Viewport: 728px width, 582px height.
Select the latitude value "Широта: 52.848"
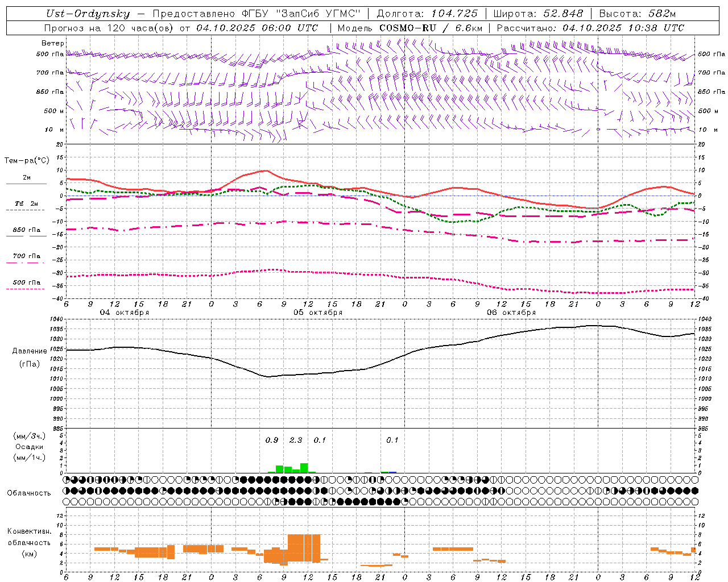click(539, 14)
